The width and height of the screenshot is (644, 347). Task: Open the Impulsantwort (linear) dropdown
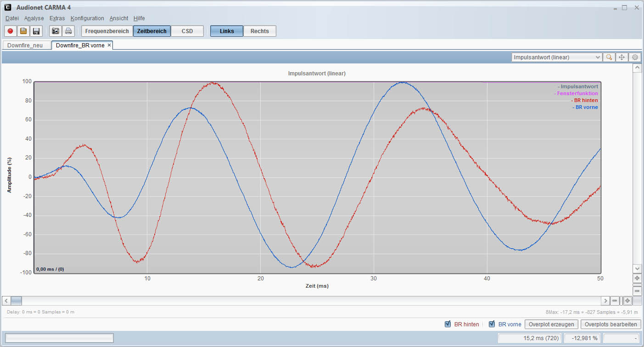click(x=556, y=57)
